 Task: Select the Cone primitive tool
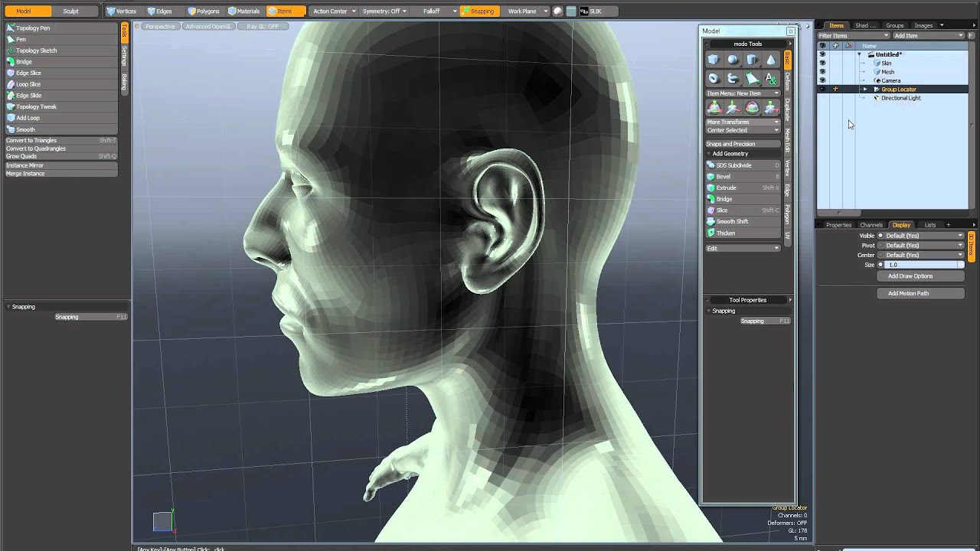tap(771, 60)
